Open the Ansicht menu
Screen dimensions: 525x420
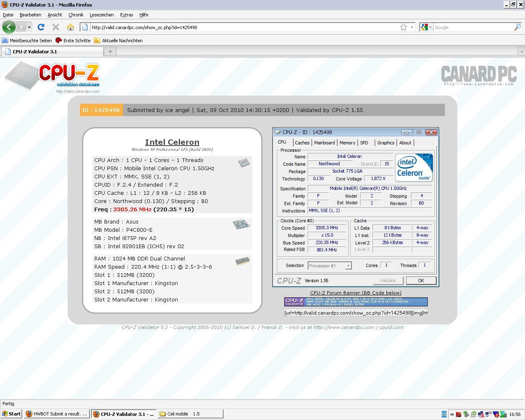coord(55,15)
